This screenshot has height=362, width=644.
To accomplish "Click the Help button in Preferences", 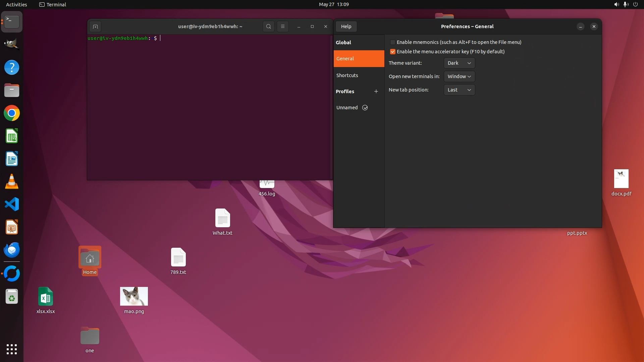I will (346, 26).
